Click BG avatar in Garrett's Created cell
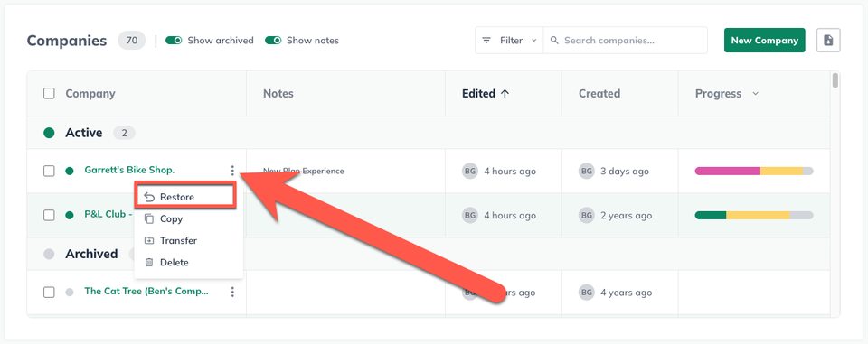The width and height of the screenshot is (868, 344). tap(586, 171)
